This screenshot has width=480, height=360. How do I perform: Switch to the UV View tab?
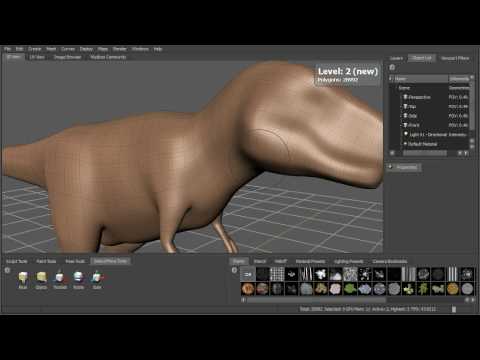[x=37, y=57]
